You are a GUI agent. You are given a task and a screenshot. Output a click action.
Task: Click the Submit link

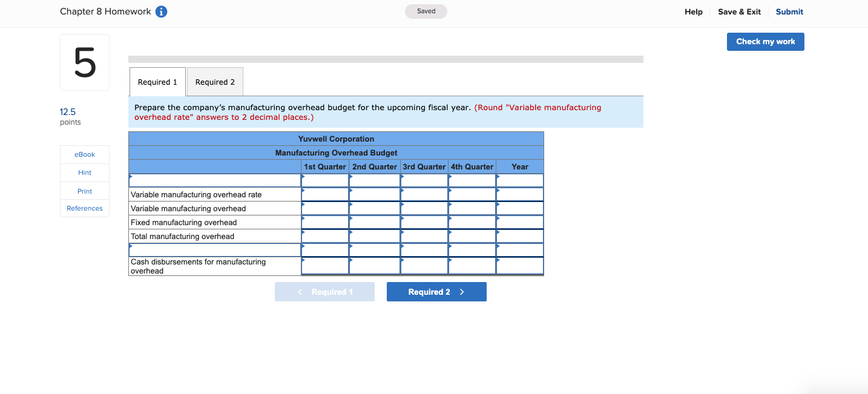click(789, 11)
